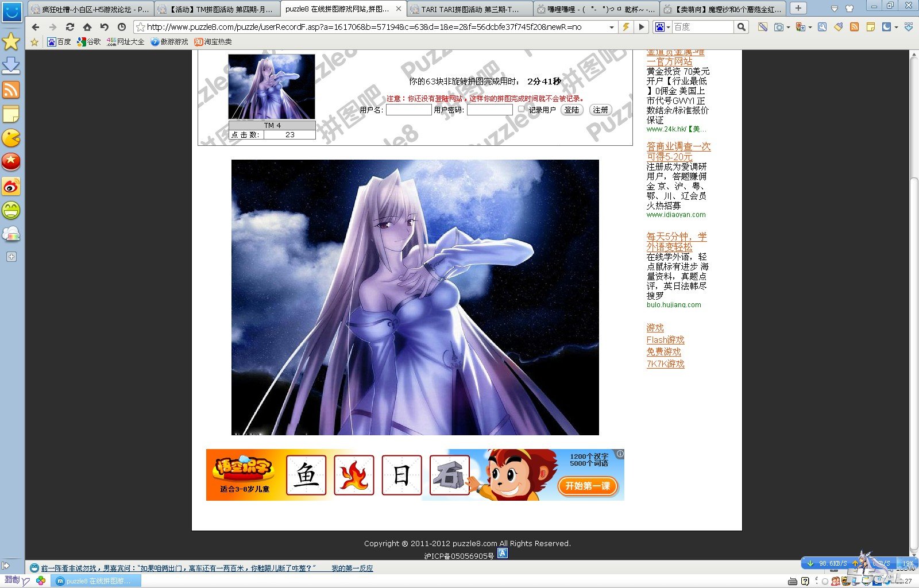
Task: Click the green smiley sidebar icon
Action: pyautogui.click(x=11, y=210)
